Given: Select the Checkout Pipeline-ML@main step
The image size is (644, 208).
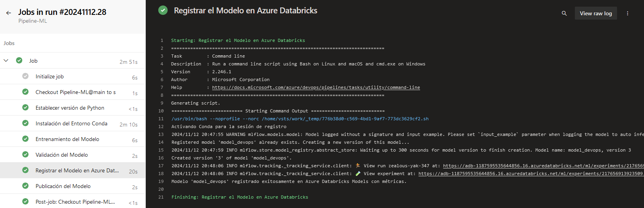Looking at the screenshot, I should [x=75, y=92].
